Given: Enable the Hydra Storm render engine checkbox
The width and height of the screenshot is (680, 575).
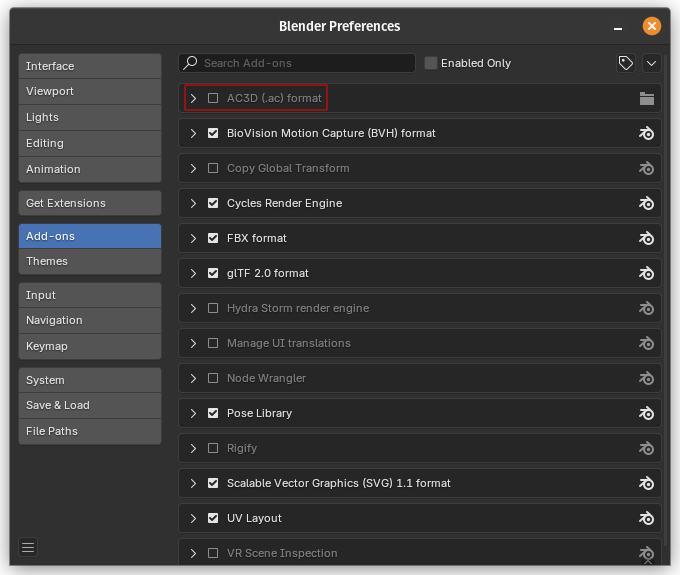Looking at the screenshot, I should (x=213, y=308).
